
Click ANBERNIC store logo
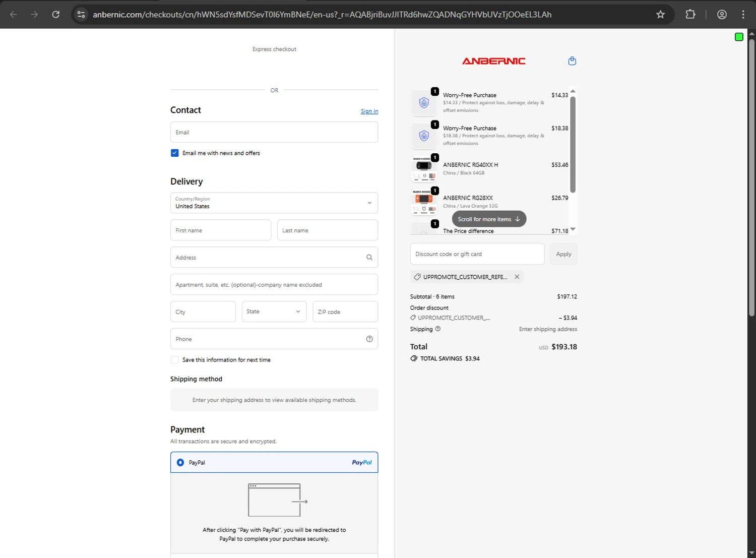(493, 61)
